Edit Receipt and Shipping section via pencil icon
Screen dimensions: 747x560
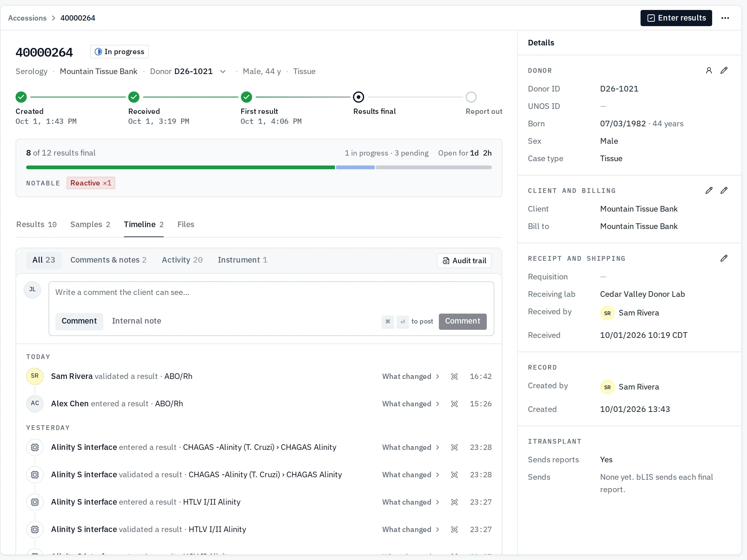coord(724,258)
